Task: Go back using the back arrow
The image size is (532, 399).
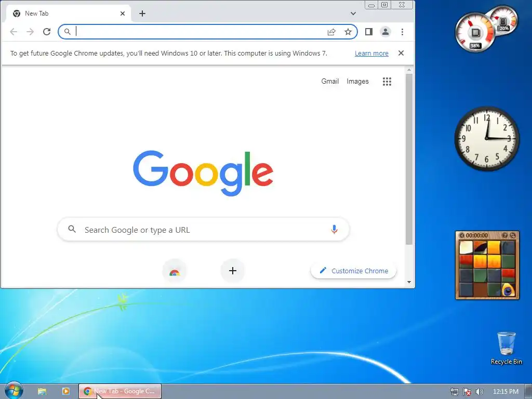Action: click(14, 32)
